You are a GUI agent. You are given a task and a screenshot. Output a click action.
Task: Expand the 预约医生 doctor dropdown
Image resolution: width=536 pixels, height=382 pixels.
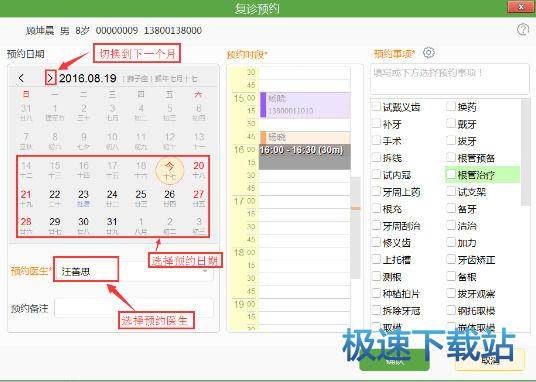click(205, 272)
